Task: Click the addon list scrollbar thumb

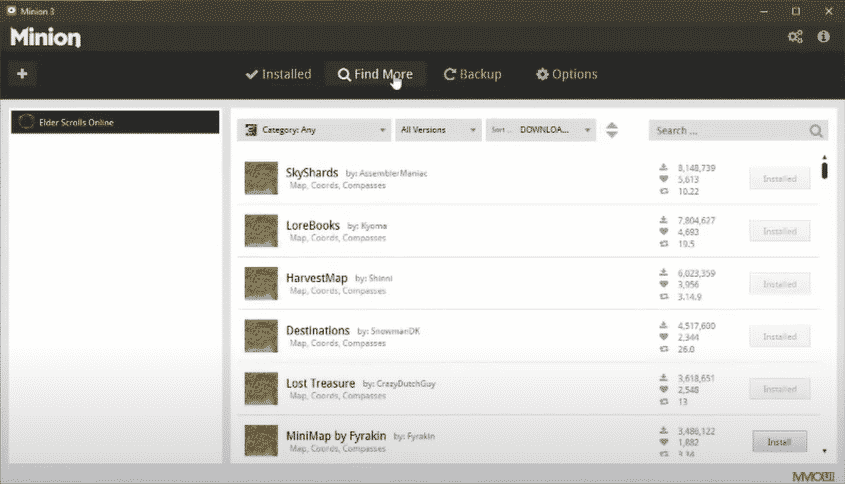Action: point(824,170)
